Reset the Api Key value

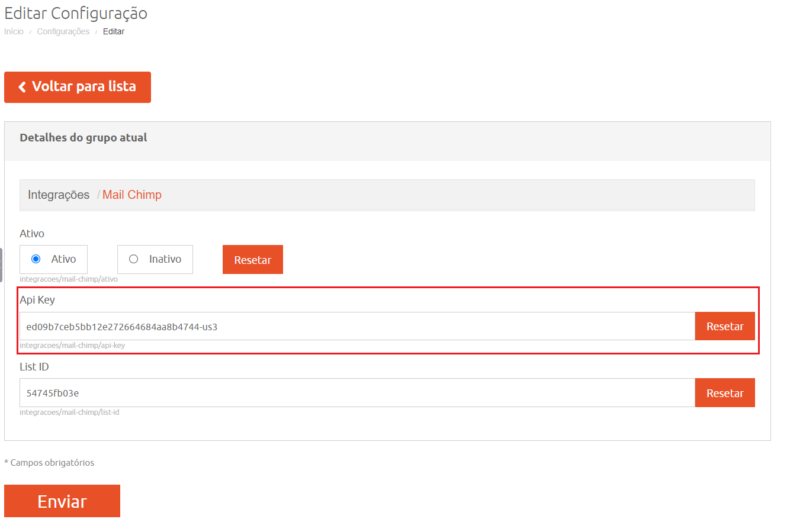click(725, 326)
